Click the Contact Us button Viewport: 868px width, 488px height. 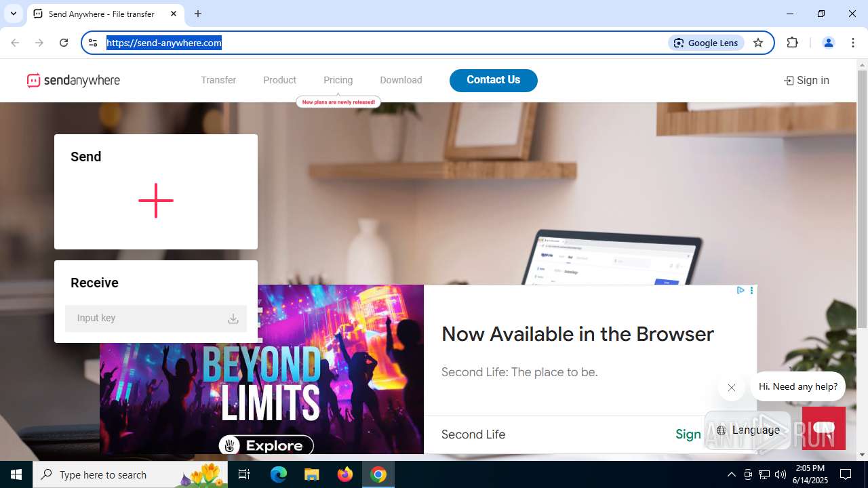click(494, 80)
